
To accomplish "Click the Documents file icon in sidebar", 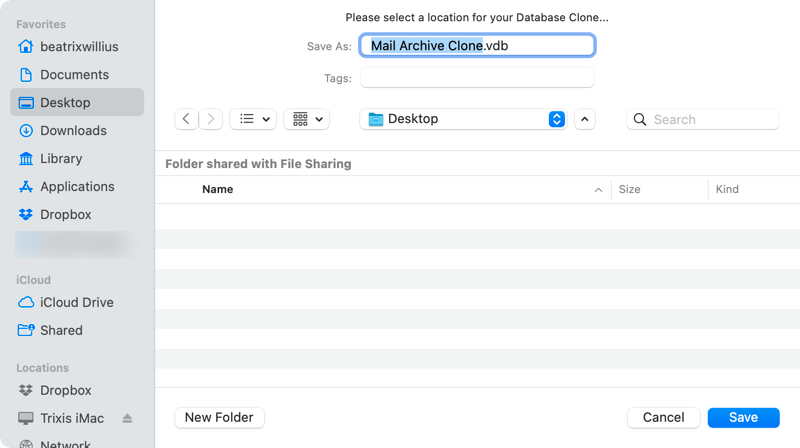I will [26, 74].
